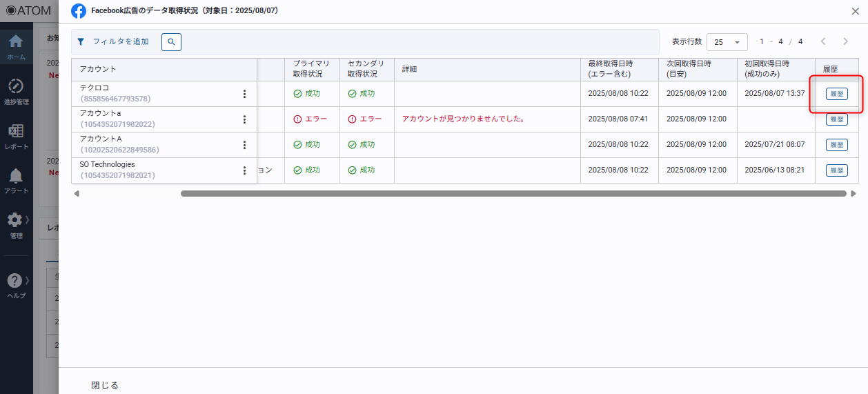This screenshot has width=868, height=394.
Task: Open the ヘルプ question mark icon
Action: click(x=14, y=281)
